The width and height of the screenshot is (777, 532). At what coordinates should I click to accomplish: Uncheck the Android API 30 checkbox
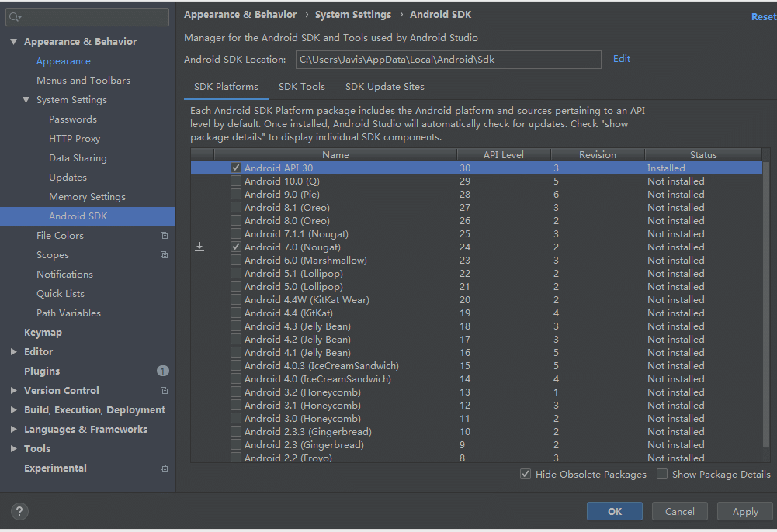[x=236, y=168]
